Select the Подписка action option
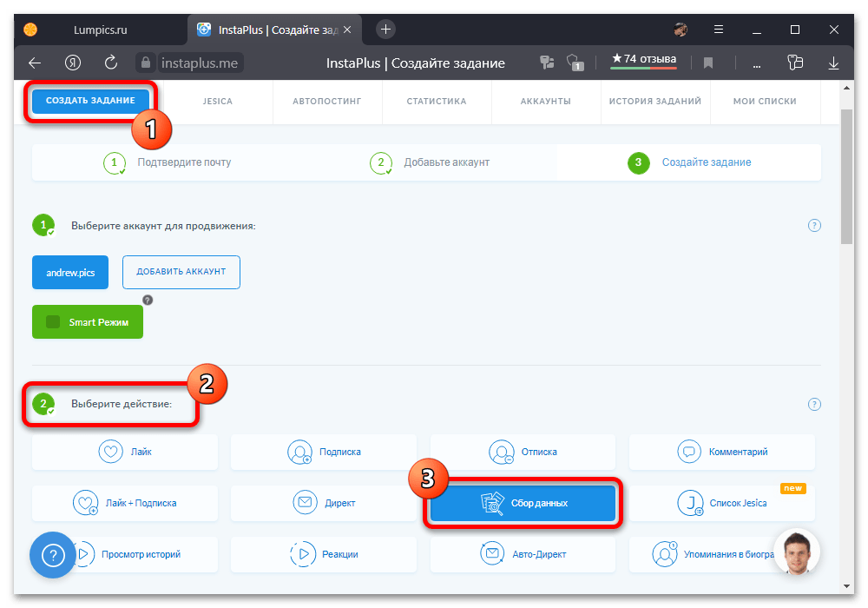The width and height of the screenshot is (868, 608). tap(324, 452)
